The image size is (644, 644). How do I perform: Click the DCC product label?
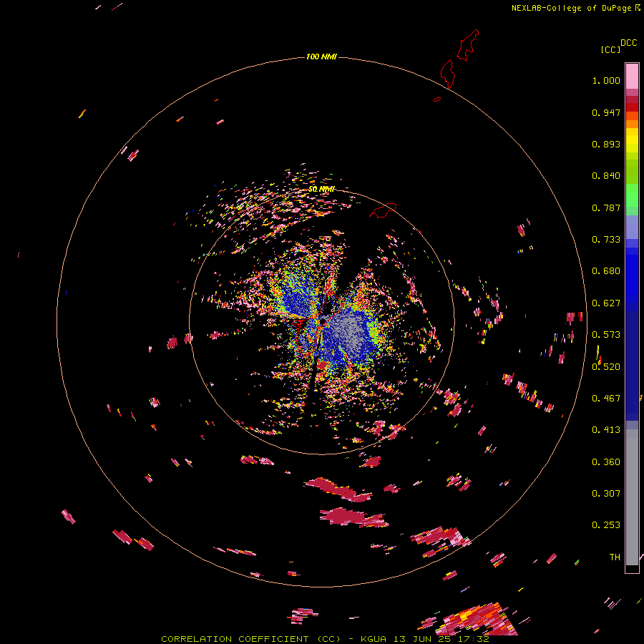click(x=629, y=43)
